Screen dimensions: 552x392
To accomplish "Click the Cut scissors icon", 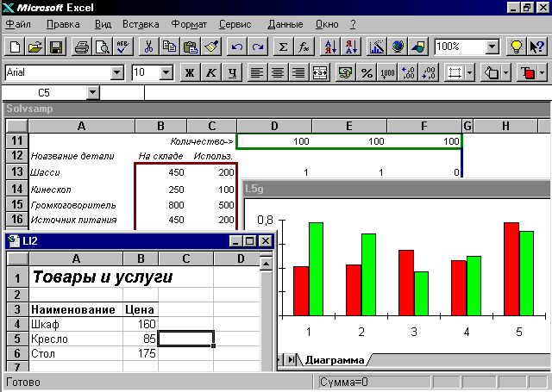I will point(149,47).
